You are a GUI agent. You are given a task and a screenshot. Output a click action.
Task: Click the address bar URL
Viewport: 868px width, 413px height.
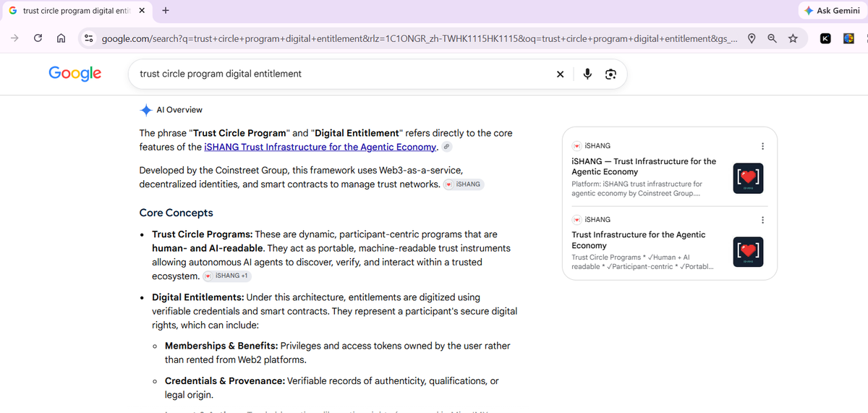coord(420,38)
